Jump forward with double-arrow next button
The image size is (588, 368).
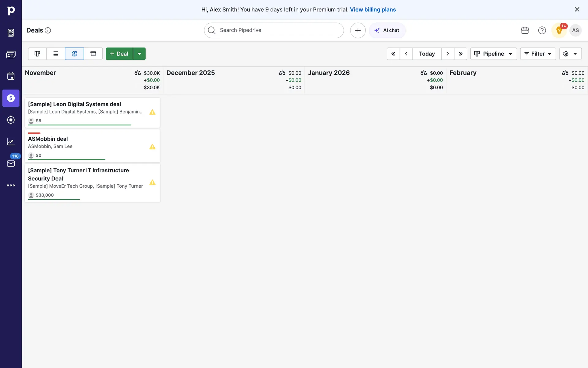[460, 54]
